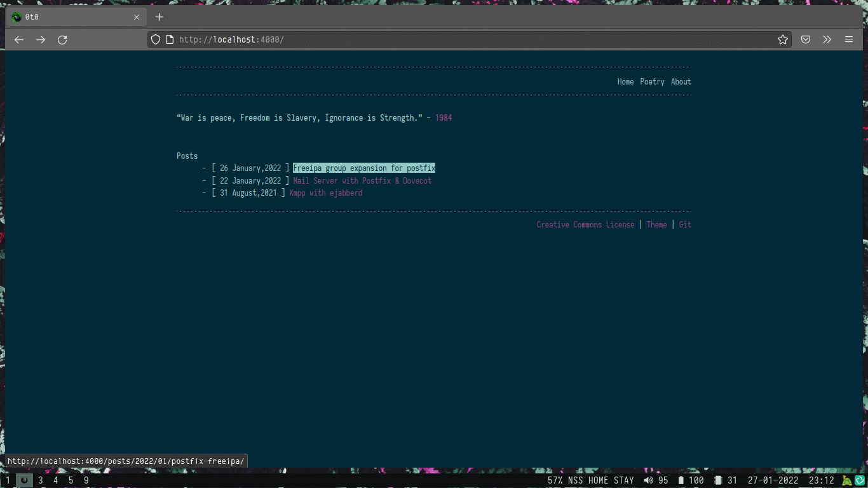Screen dimensions: 868x488
Task: Open Creative Commons License footer link
Action: (x=585, y=224)
